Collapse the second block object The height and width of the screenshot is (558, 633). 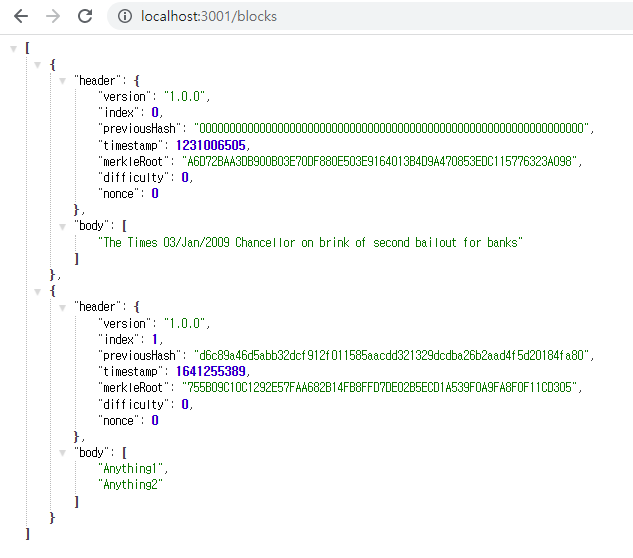coord(37,291)
